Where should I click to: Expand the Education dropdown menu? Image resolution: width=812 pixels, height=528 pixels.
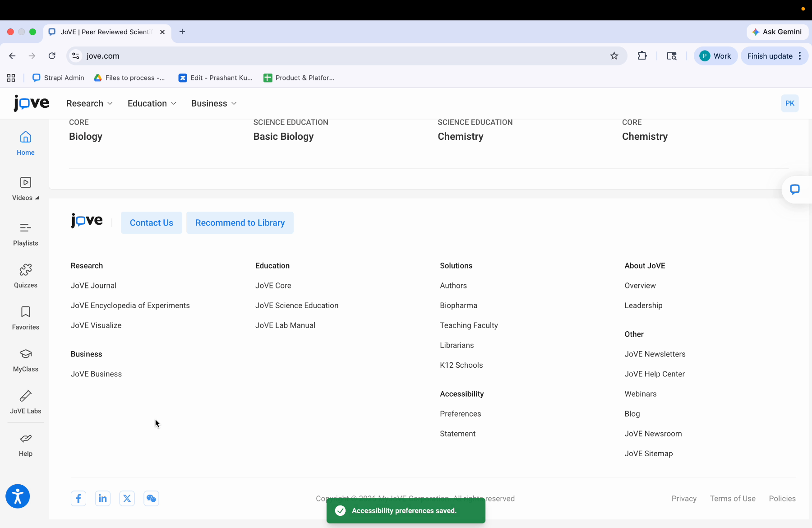(152, 103)
